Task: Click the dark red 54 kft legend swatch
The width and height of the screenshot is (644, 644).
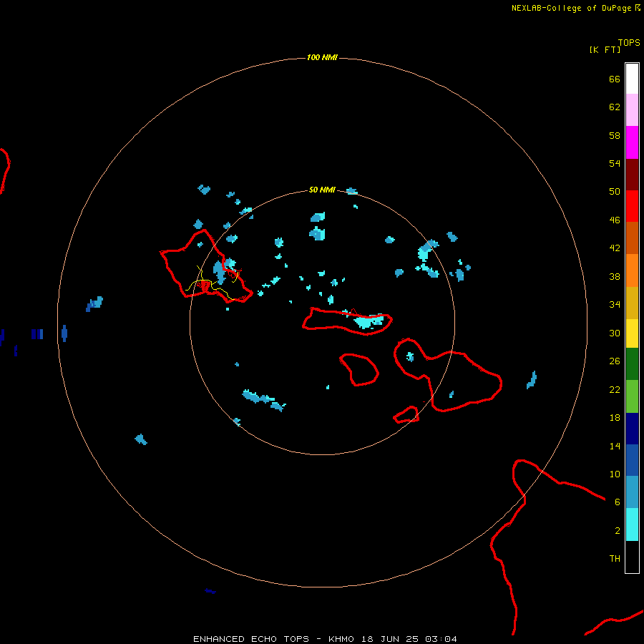Action: (x=632, y=175)
